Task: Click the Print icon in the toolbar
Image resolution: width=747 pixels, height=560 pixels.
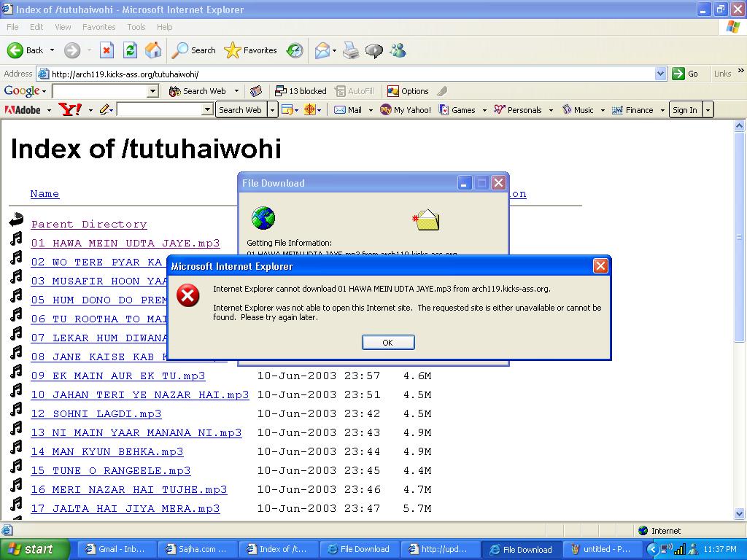Action: [351, 50]
